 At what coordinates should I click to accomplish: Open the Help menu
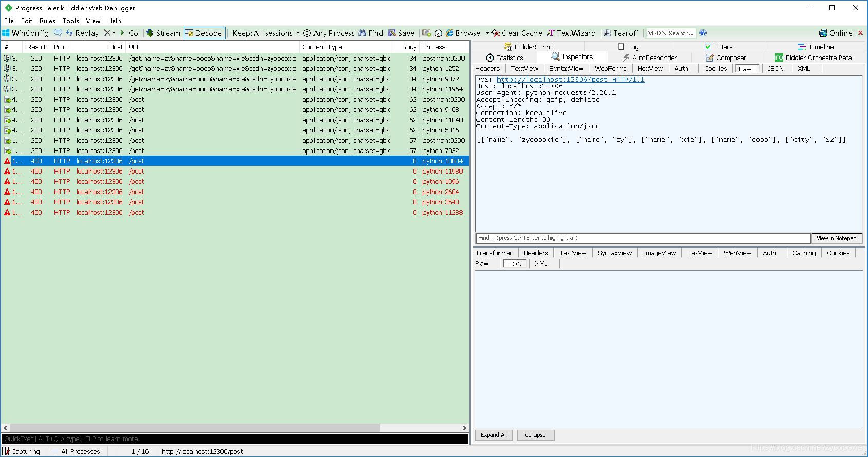point(114,21)
